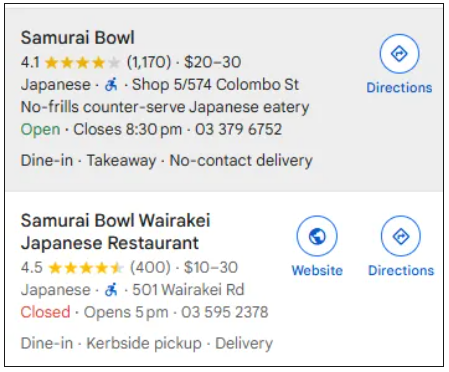This screenshot has width=449, height=372.
Task: Click Directions icon for Samurai Bowl Wairakei
Action: (x=401, y=236)
